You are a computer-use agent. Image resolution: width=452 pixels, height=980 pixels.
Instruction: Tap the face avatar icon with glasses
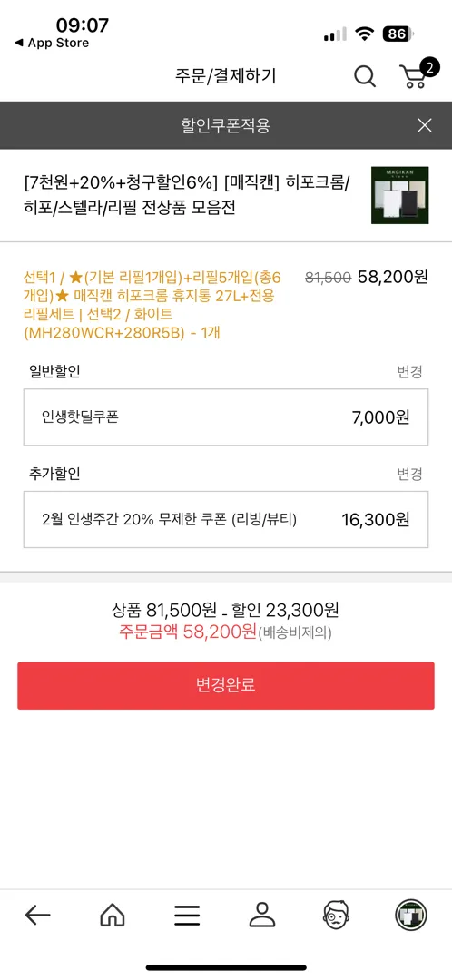coord(338,915)
